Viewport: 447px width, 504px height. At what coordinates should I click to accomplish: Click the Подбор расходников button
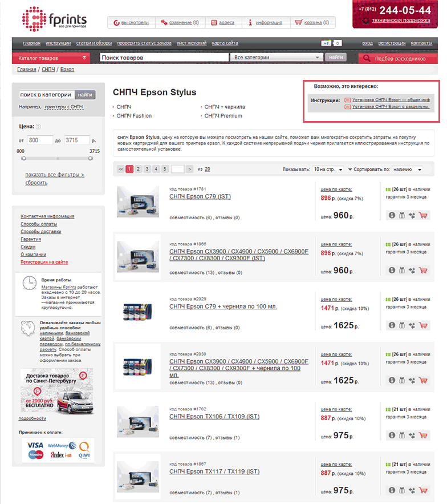pos(398,58)
